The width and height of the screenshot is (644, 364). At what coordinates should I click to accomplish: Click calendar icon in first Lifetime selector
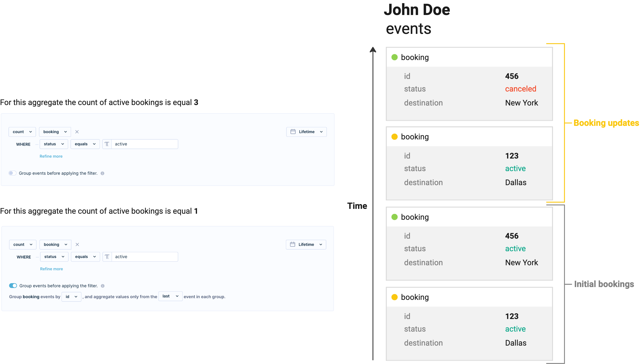click(x=293, y=132)
